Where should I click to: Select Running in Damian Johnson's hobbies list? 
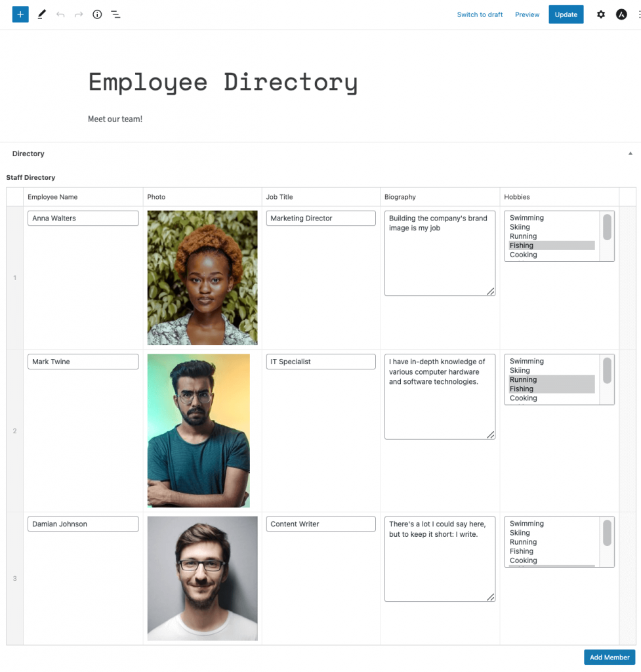552,542
